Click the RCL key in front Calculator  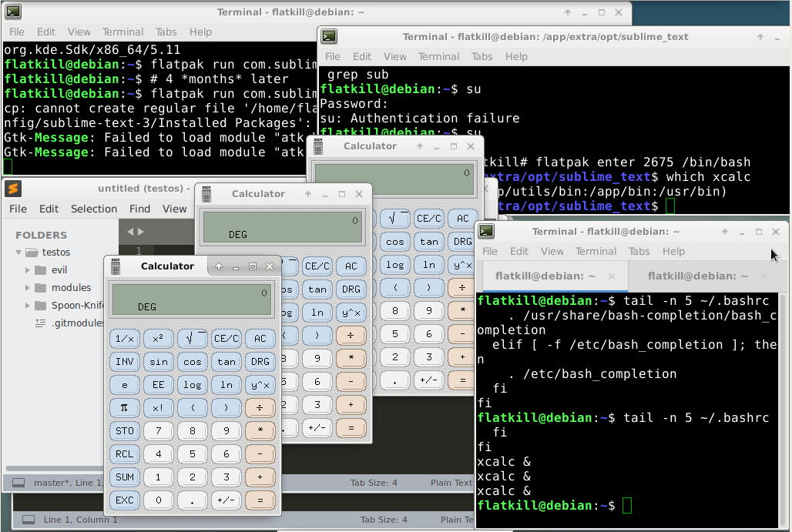point(124,453)
